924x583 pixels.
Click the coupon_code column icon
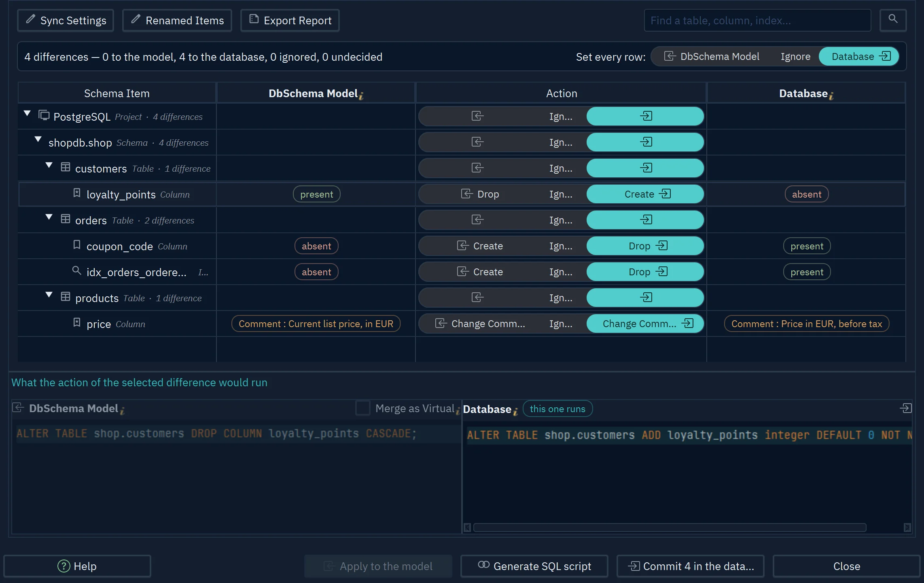(77, 245)
